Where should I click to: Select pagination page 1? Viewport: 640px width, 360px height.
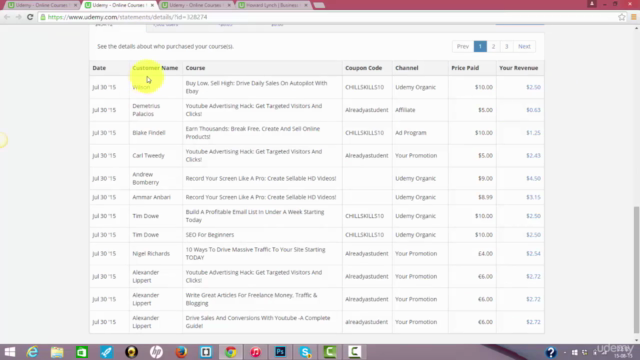pos(480,46)
